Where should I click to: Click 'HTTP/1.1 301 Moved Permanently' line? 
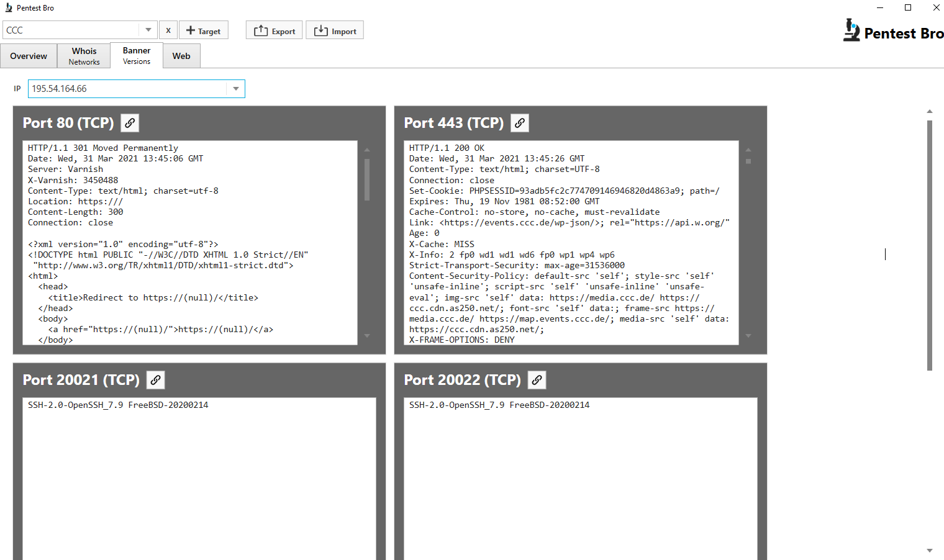point(103,148)
